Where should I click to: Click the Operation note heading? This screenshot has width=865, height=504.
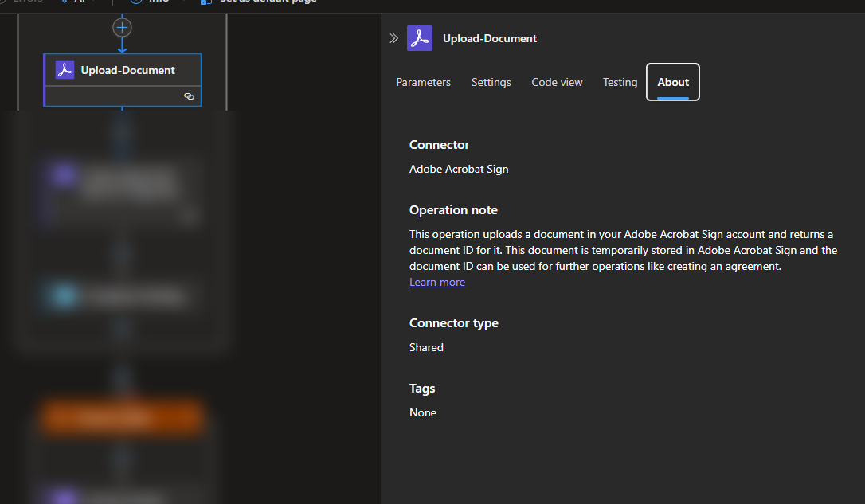click(x=453, y=210)
